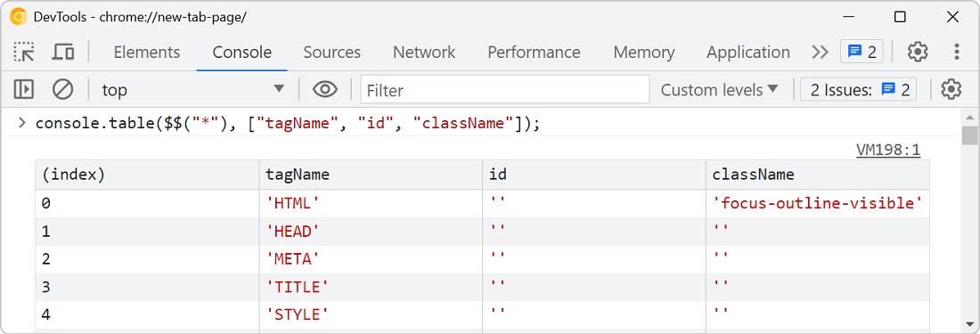Sort table by className column header
The image size is (980, 334).
tap(818, 175)
